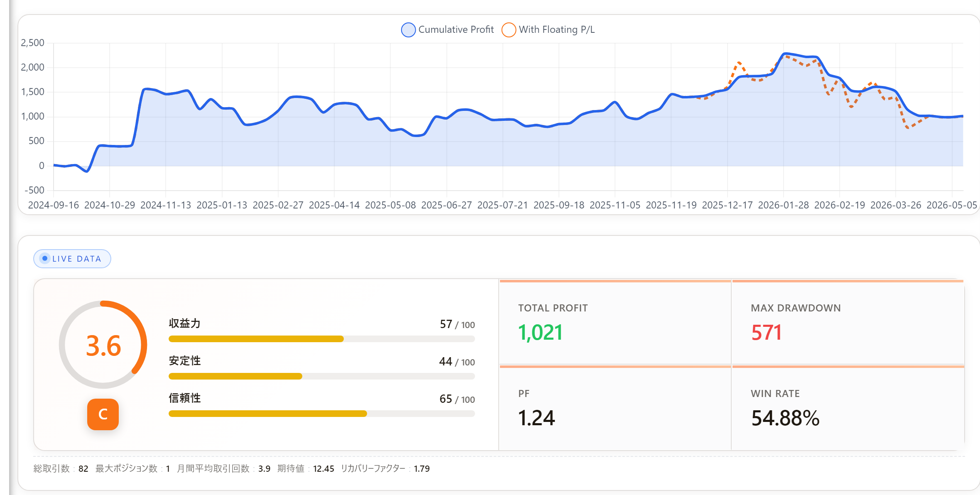Select the PF value 1.24

point(536,418)
